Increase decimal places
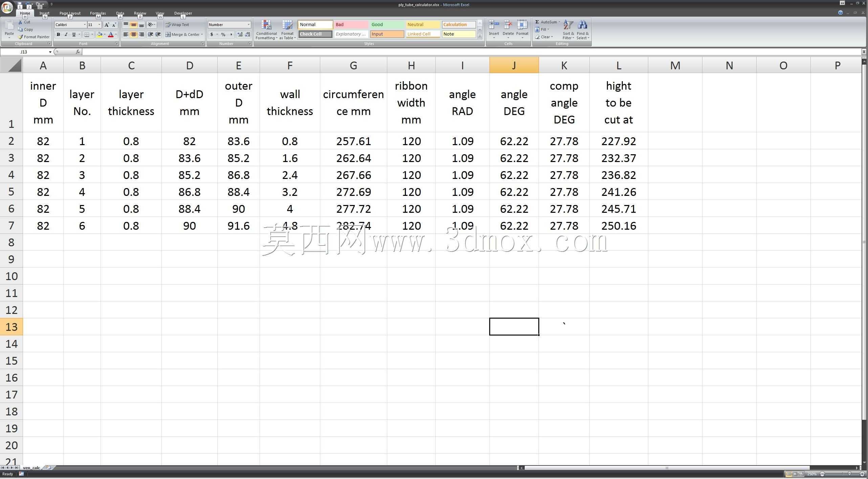 240,35
